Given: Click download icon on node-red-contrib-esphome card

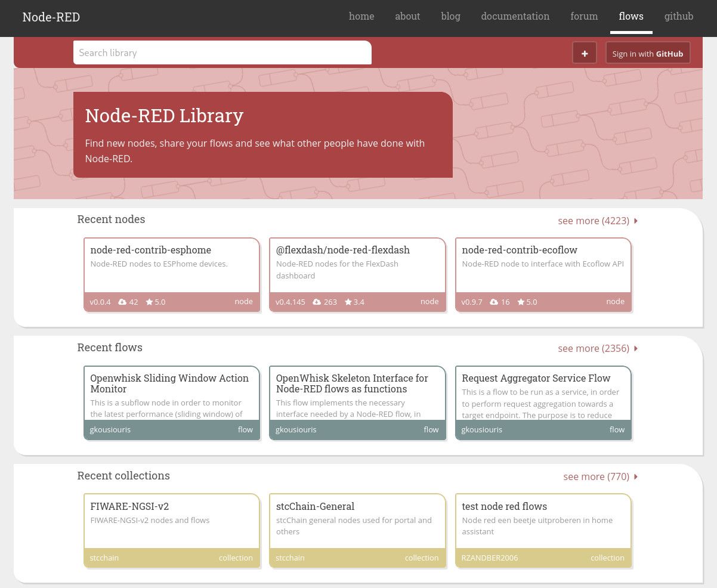Looking at the screenshot, I should [x=122, y=302].
